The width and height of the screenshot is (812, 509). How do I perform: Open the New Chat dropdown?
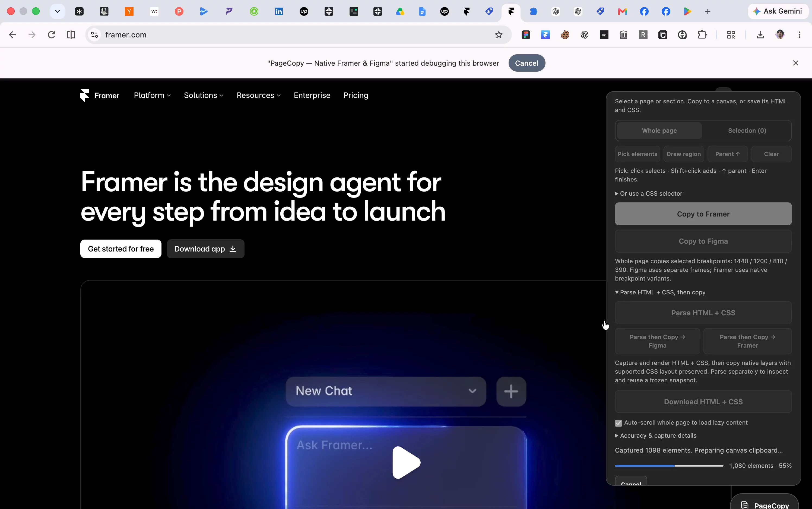pos(386,391)
